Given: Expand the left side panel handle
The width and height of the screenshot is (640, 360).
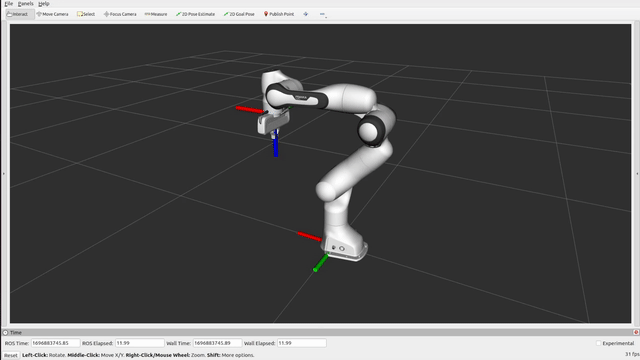Looking at the screenshot, I should coord(4,173).
